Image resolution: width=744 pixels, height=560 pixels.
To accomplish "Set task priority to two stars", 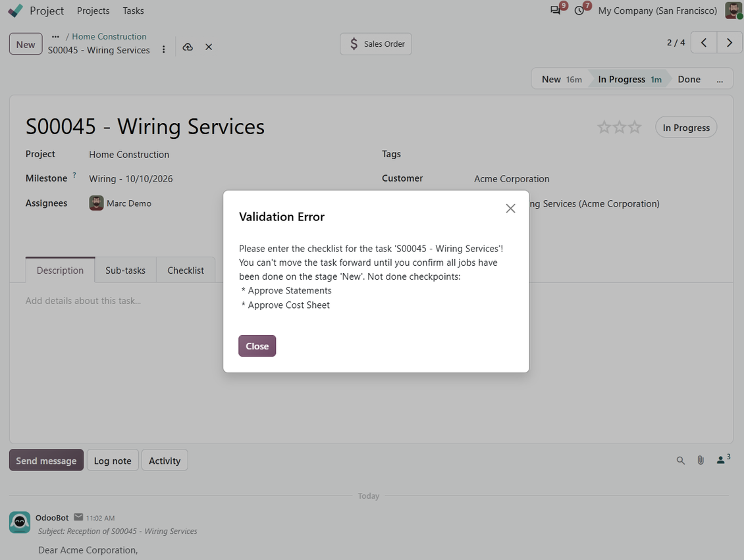I will (619, 127).
